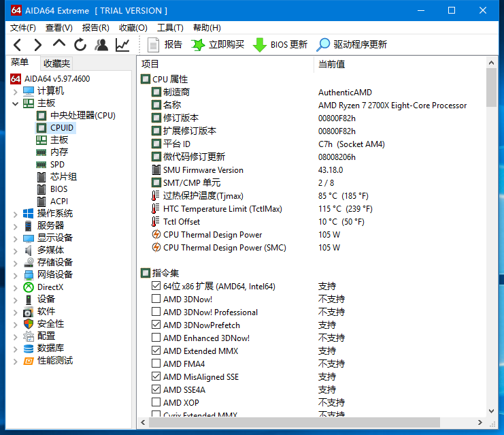The width and height of the screenshot is (504, 435).
Task: Click the 多媒体 speaker icon
Action: tap(29, 250)
